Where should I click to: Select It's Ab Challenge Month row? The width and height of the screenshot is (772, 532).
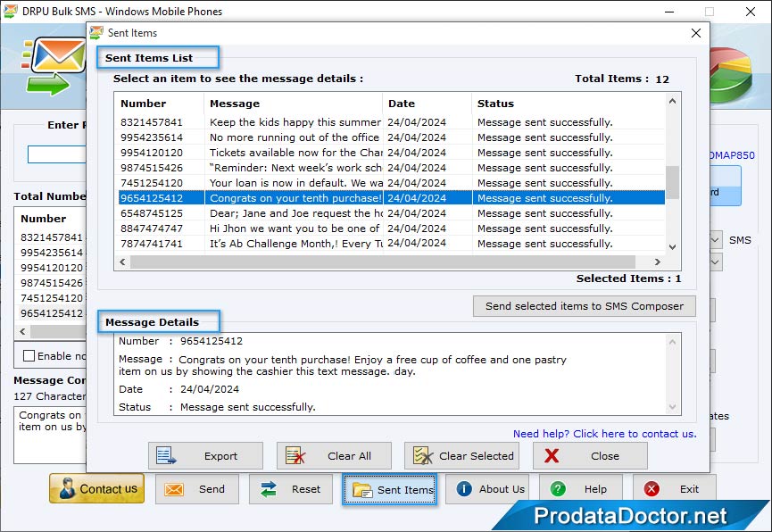click(392, 244)
